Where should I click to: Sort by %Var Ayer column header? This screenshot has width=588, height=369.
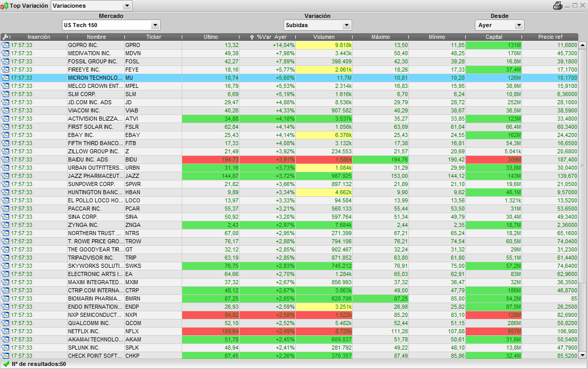[268, 37]
